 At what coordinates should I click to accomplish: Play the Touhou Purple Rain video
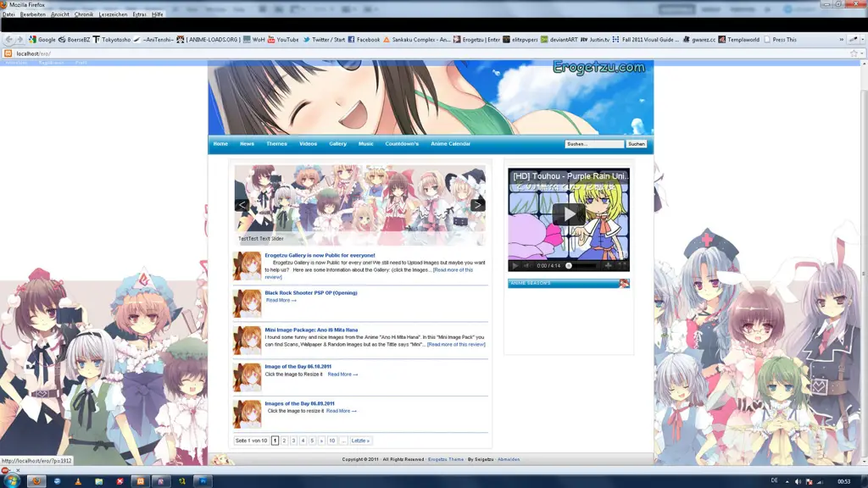[x=569, y=214]
